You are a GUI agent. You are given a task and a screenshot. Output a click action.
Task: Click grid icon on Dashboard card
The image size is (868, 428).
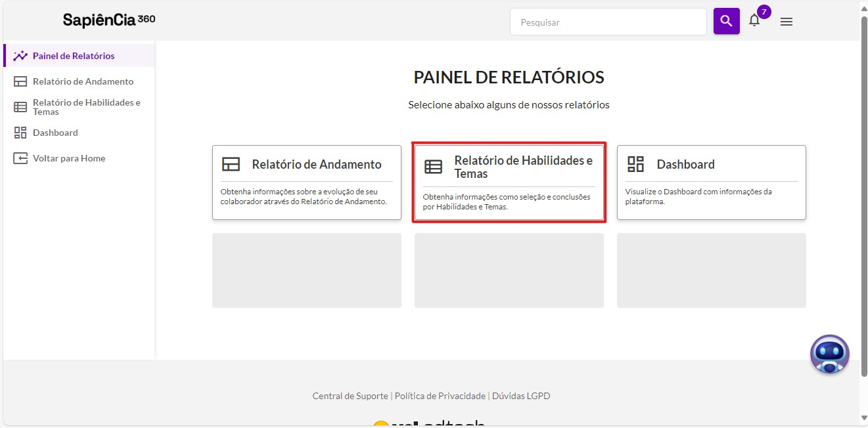click(636, 164)
